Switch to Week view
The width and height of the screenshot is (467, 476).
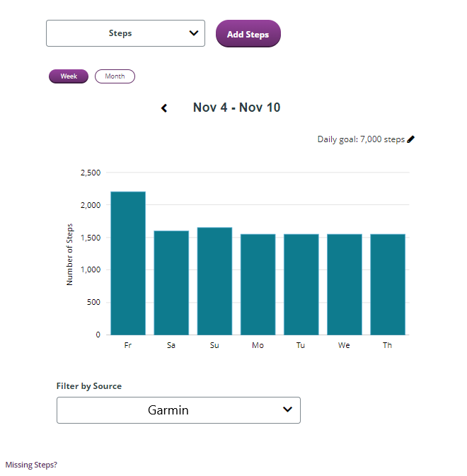[x=69, y=76]
